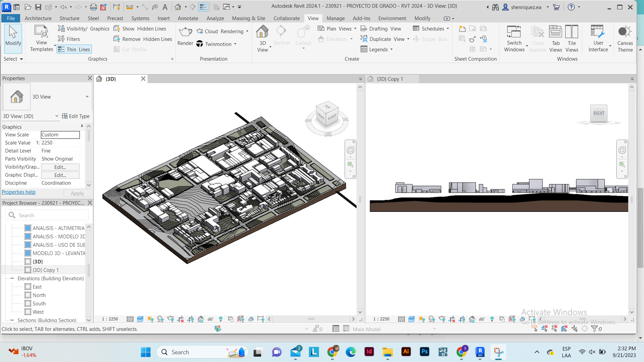Click the Project Browser search field

47,215
